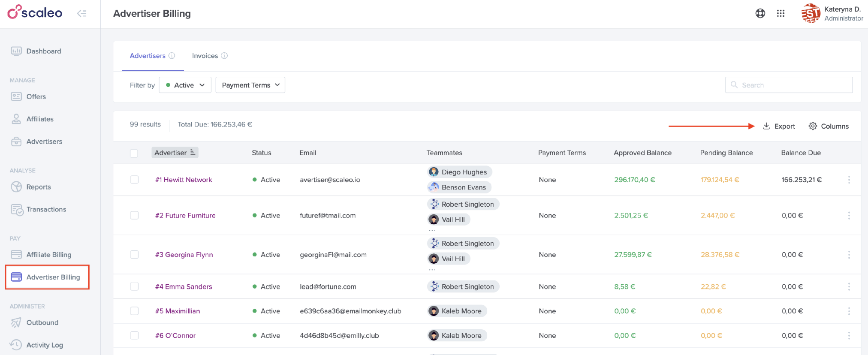Open the #6 O'Connor advertiser link

pyautogui.click(x=175, y=335)
